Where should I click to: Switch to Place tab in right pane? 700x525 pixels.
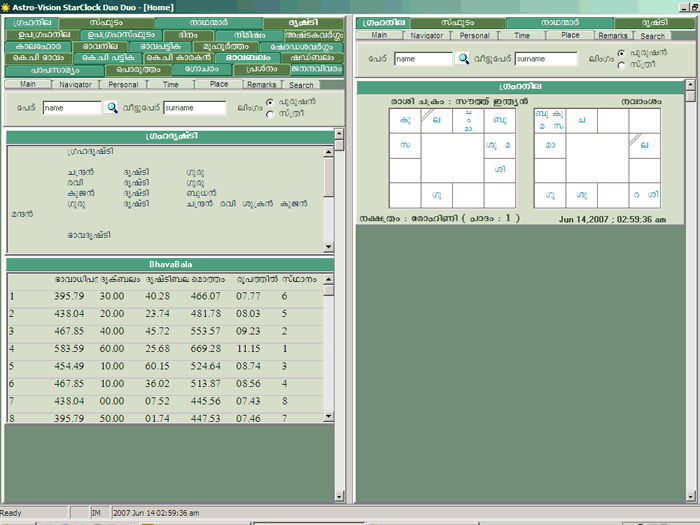click(570, 35)
